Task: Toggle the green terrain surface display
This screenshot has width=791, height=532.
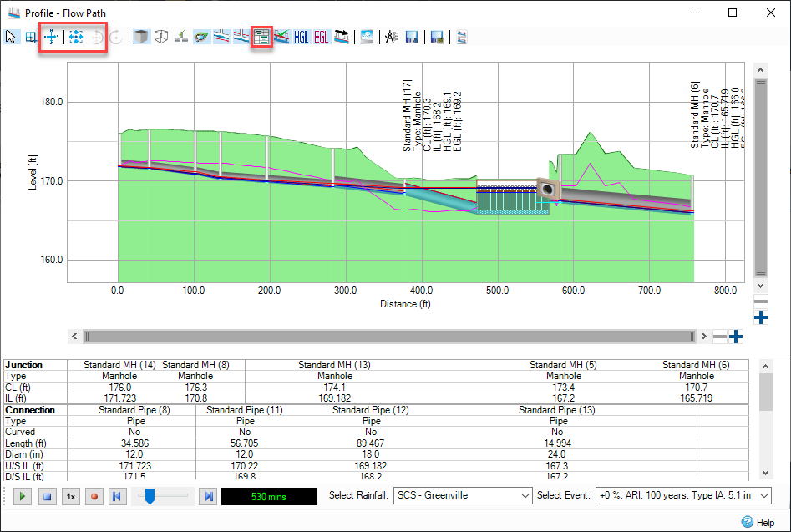Action: tap(201, 37)
